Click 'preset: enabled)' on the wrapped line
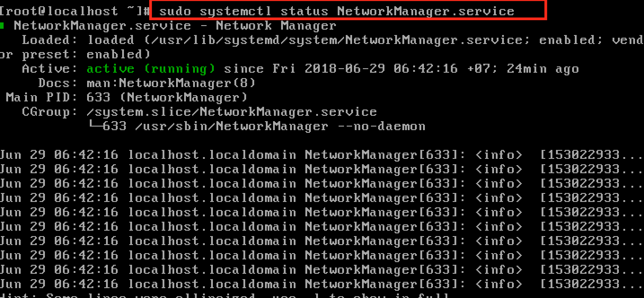The image size is (644, 298). click(86, 55)
